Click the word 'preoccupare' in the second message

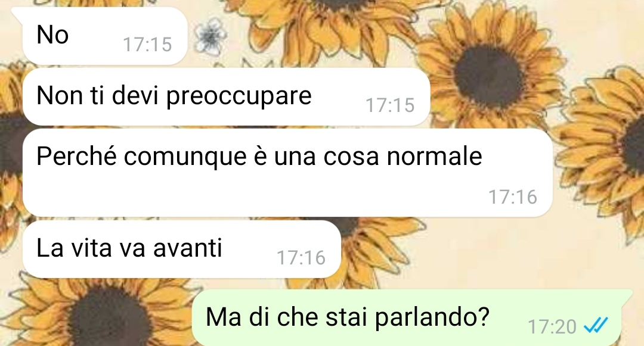(x=239, y=96)
